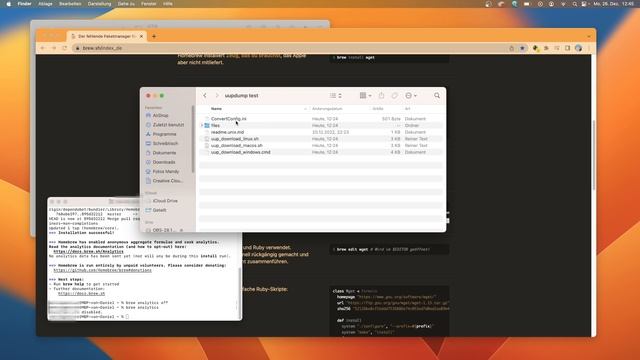Viewport: 640px width, 360px height.
Task: Open the Gehe zu menu
Action: 126,4
